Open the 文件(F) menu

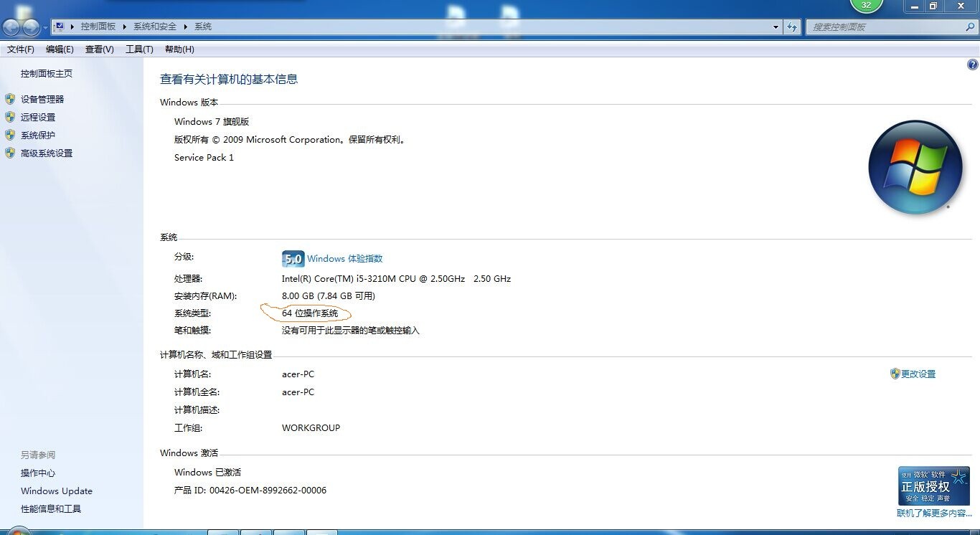pos(21,49)
